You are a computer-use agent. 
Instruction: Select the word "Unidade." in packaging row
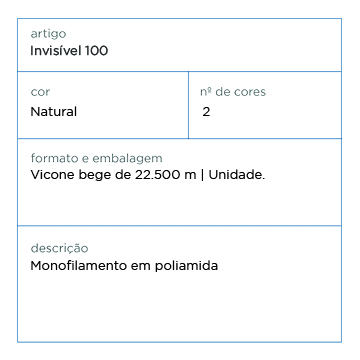click(x=237, y=175)
